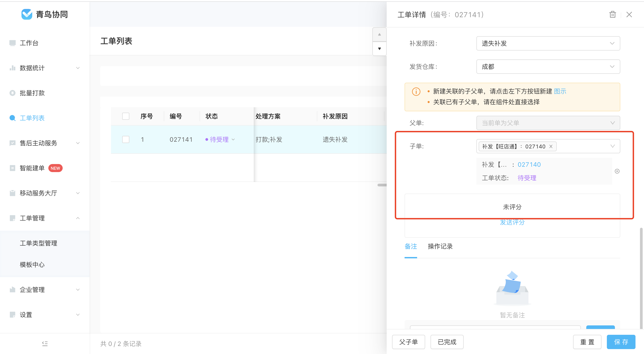Delete the work order via trash icon
Image resolution: width=644 pixels, height=354 pixels.
pyautogui.click(x=612, y=15)
